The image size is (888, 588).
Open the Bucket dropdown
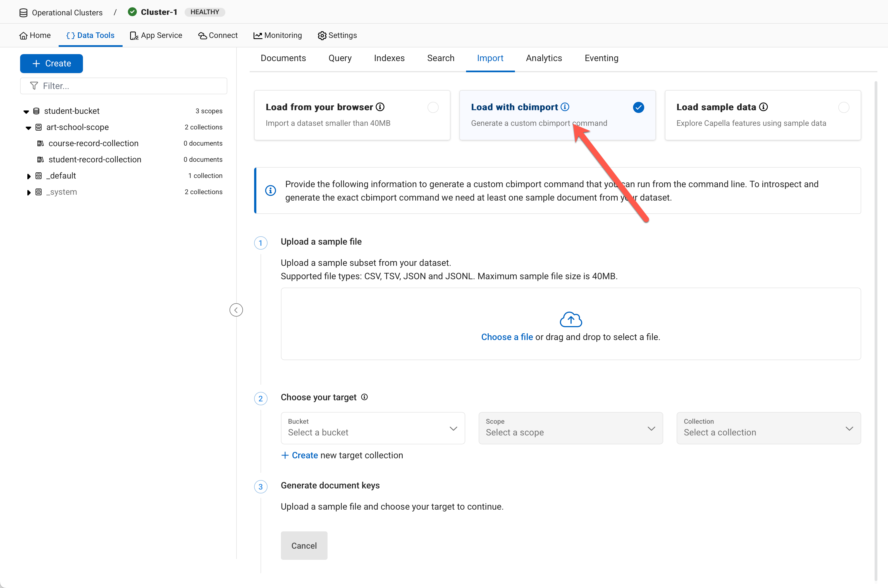click(x=373, y=428)
